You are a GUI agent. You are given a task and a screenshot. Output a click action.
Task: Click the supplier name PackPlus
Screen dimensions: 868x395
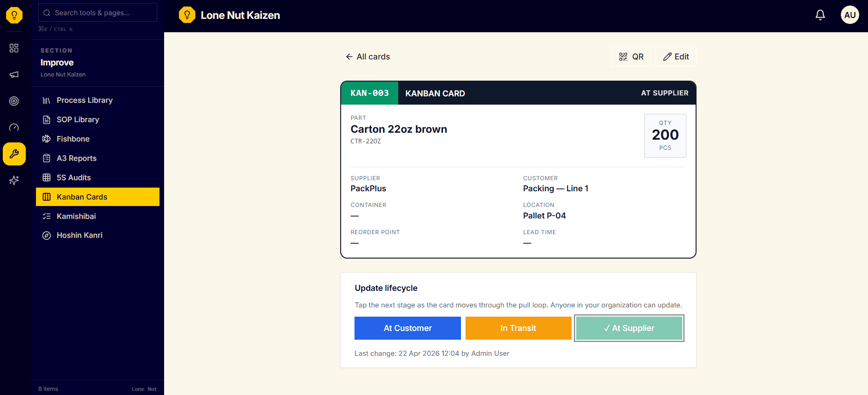pos(368,189)
